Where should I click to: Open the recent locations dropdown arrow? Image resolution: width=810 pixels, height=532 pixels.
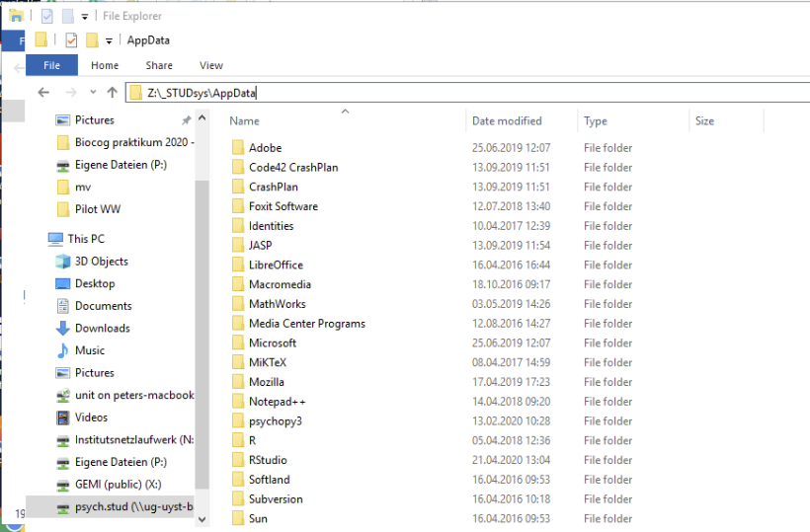[93, 92]
